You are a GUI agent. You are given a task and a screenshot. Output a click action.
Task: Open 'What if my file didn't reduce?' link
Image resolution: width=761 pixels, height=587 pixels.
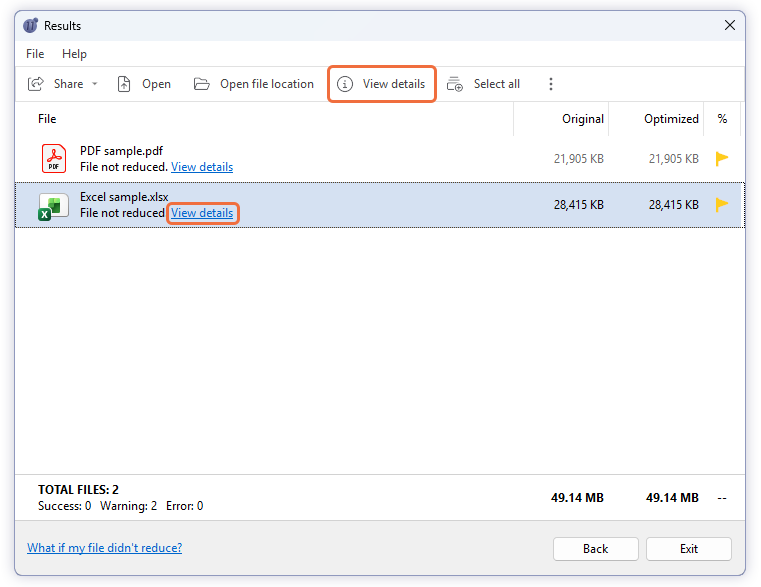pos(104,548)
